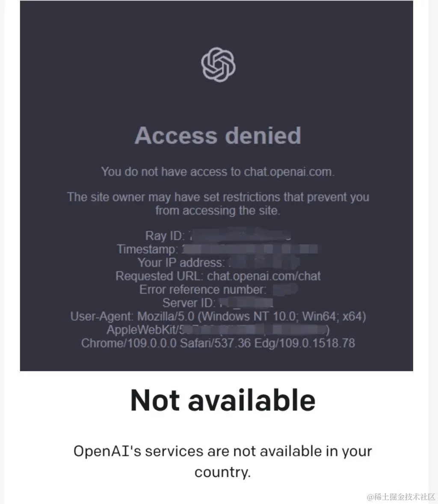This screenshot has height=504, width=438.
Task: Click the Your IP address label
Action: (x=181, y=263)
